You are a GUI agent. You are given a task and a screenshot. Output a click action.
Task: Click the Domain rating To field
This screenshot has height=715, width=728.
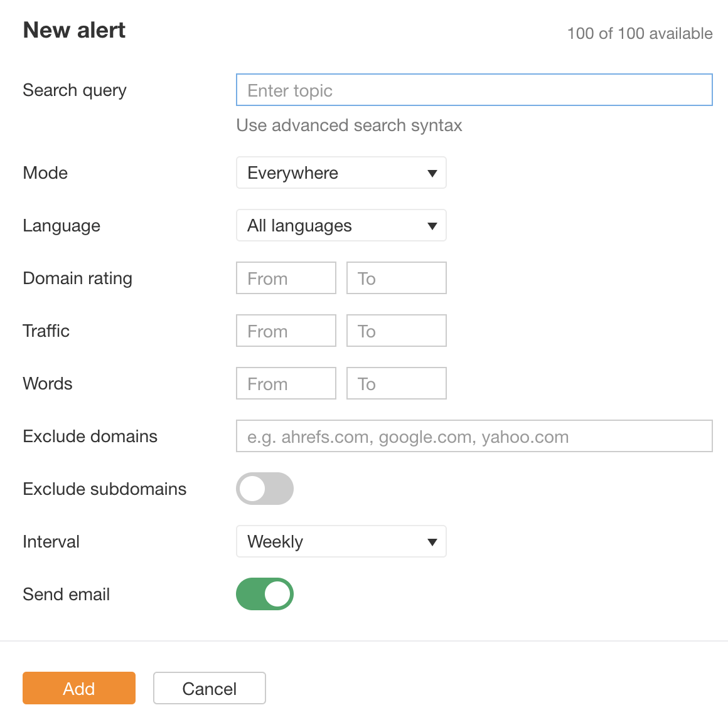(x=396, y=278)
